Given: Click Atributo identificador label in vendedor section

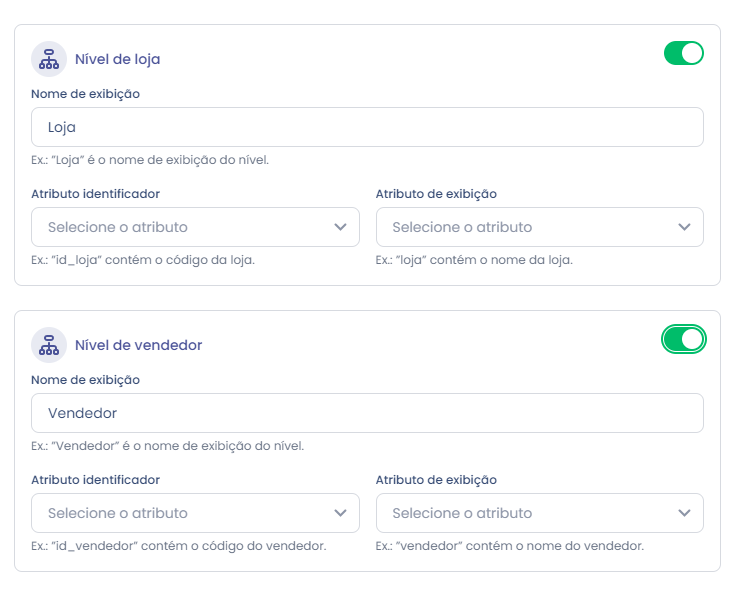Looking at the screenshot, I should [96, 480].
